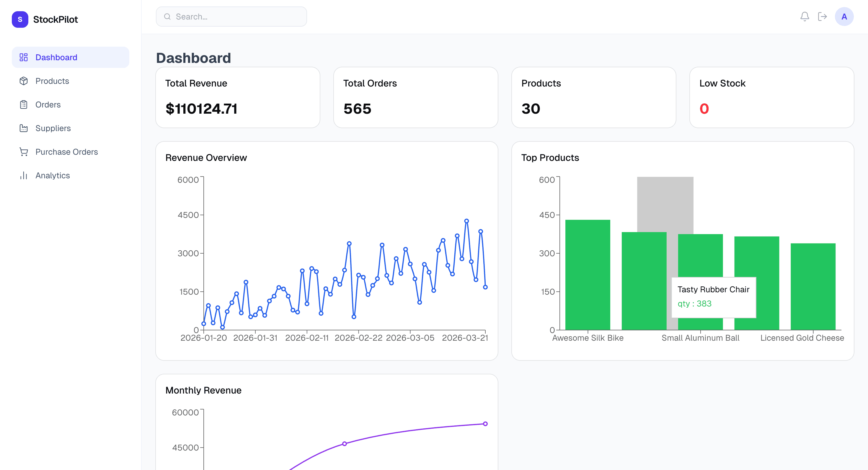Click the Monthly Revenue heading
The width and height of the screenshot is (868, 470).
point(203,390)
